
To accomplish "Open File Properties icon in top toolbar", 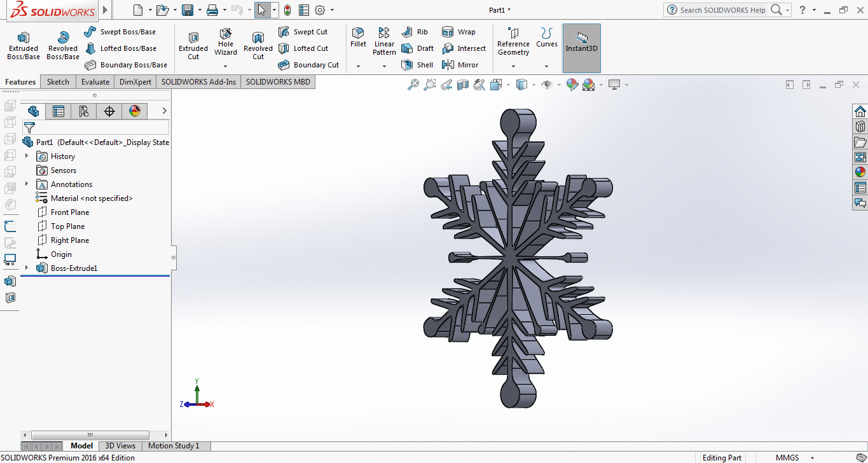I will click(x=304, y=10).
